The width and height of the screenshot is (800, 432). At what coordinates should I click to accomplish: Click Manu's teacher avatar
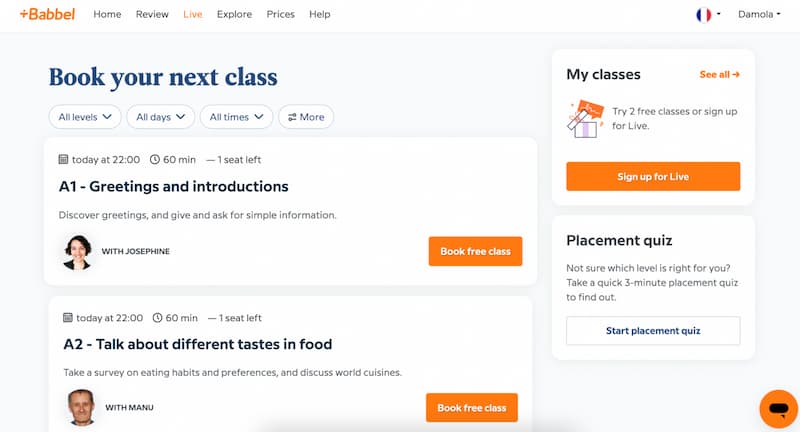click(x=81, y=408)
